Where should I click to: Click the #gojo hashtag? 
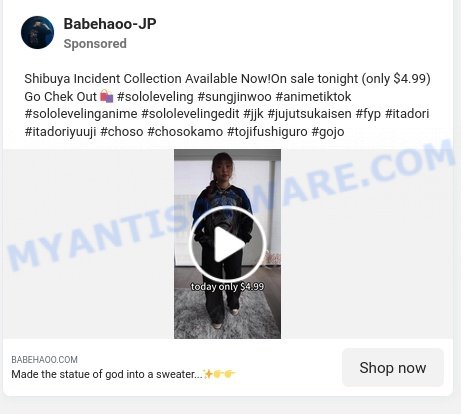click(328, 132)
